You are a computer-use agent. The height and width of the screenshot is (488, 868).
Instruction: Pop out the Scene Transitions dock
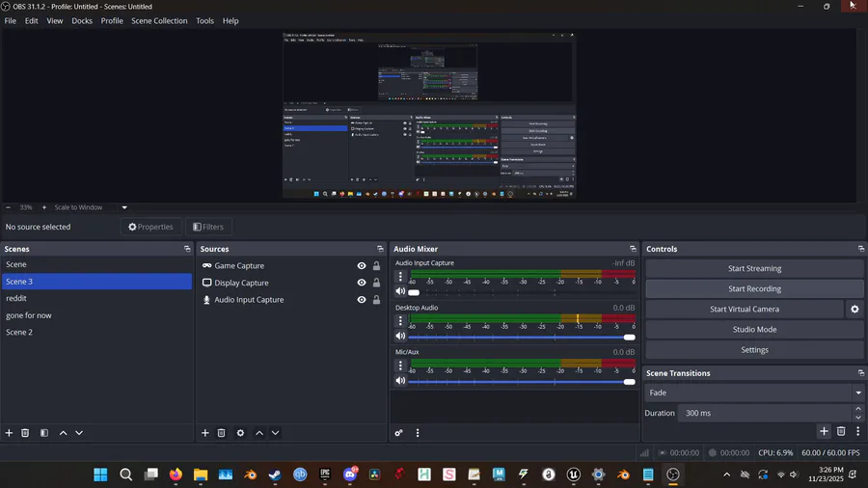[861, 373]
